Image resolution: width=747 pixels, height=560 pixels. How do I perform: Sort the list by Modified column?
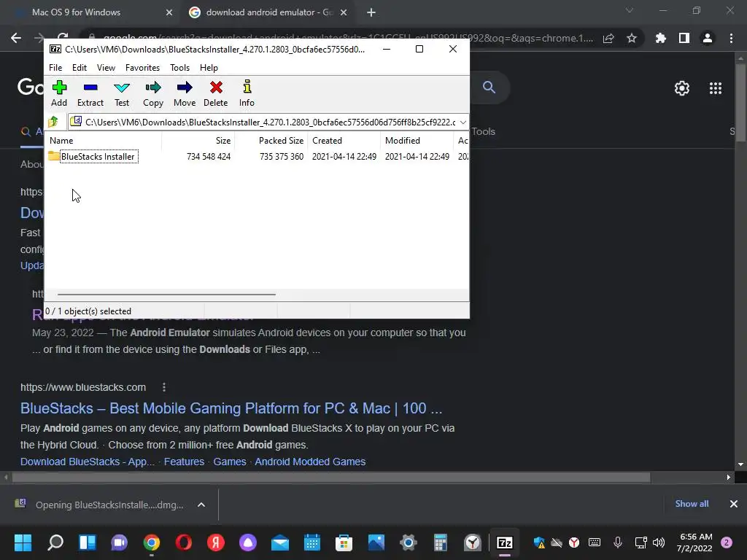pyautogui.click(x=417, y=141)
